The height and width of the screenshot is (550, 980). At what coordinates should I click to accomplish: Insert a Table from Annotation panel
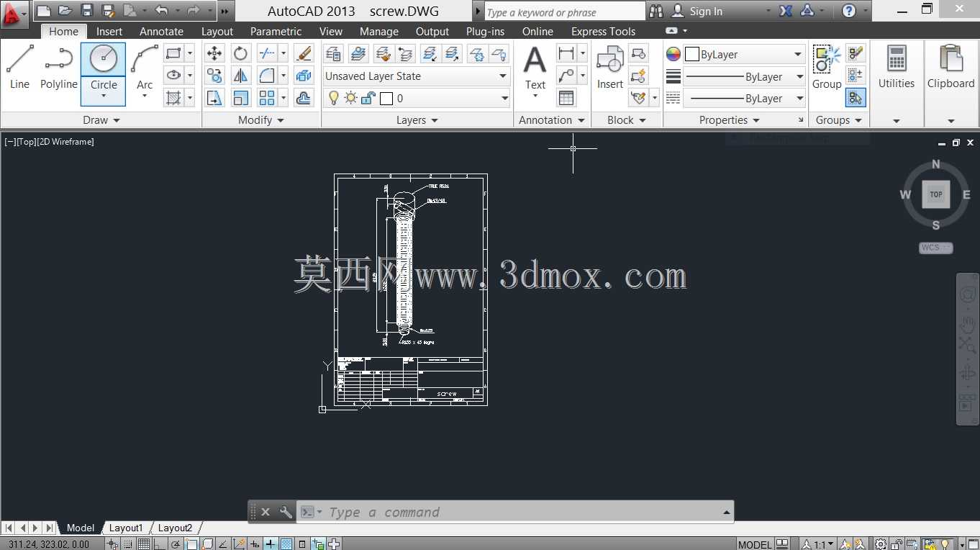click(566, 98)
